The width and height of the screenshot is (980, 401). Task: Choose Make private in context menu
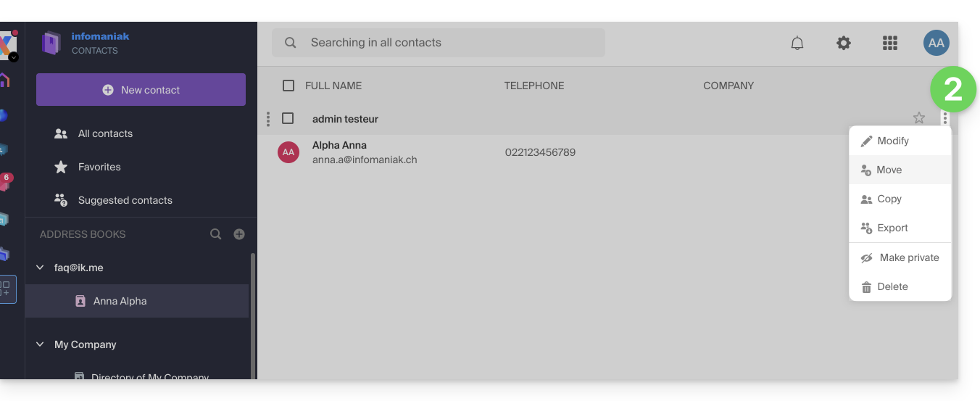click(900, 257)
